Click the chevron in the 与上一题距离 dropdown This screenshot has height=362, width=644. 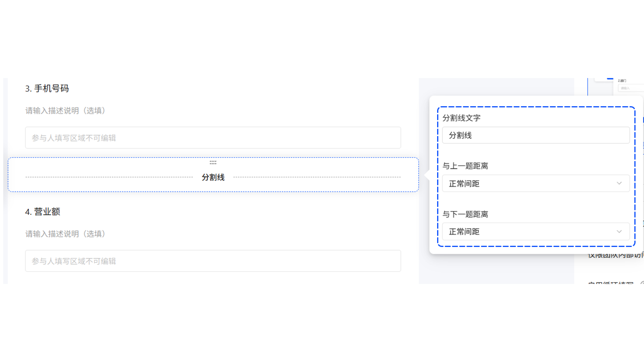pos(619,183)
